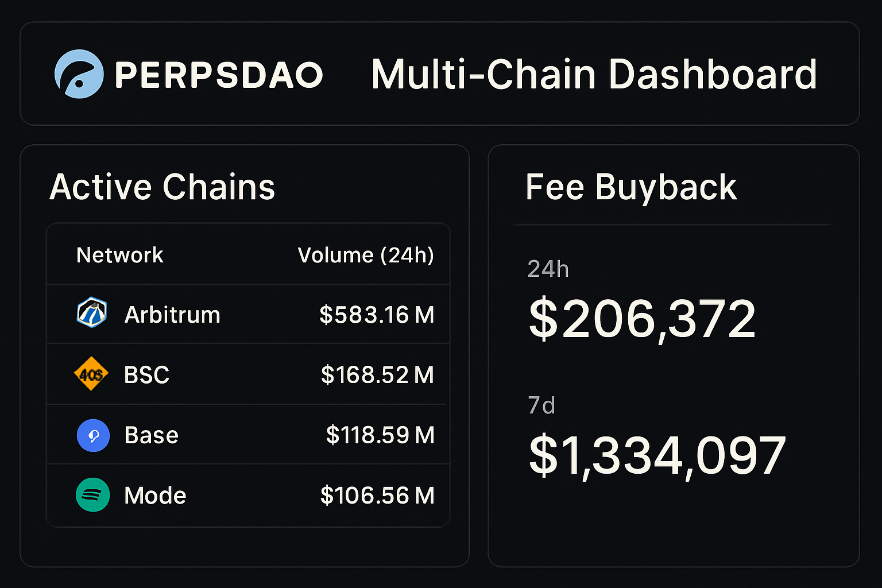Click the PERPSDAO brand name
This screenshot has height=588, width=882.
(219, 75)
